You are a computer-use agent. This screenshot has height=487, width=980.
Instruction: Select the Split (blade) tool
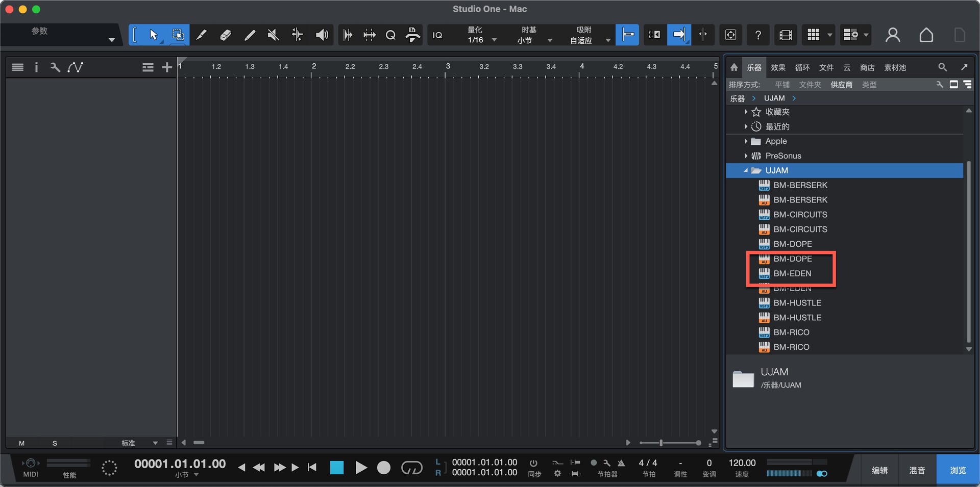pos(201,35)
